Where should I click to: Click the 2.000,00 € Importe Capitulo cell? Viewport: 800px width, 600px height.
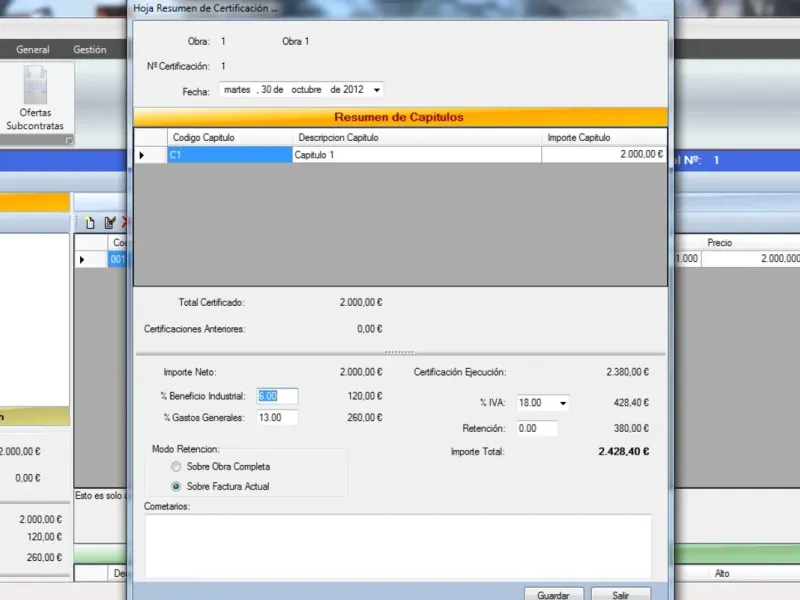coord(604,155)
